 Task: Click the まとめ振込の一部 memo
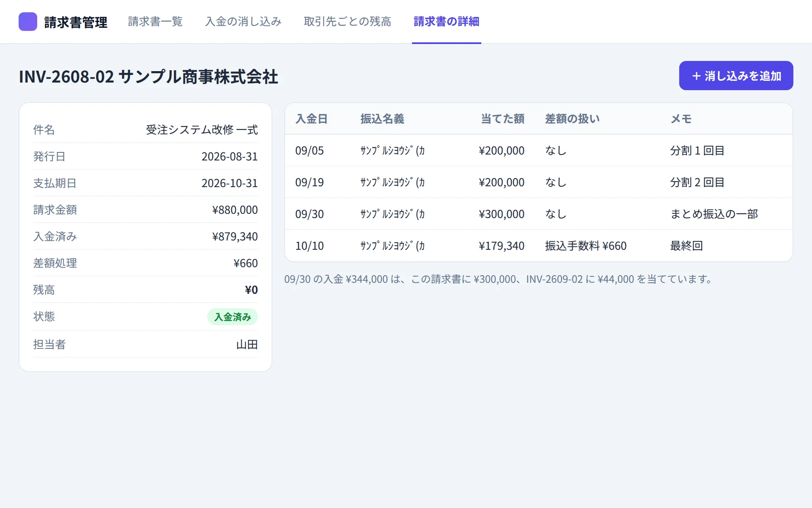pos(714,214)
